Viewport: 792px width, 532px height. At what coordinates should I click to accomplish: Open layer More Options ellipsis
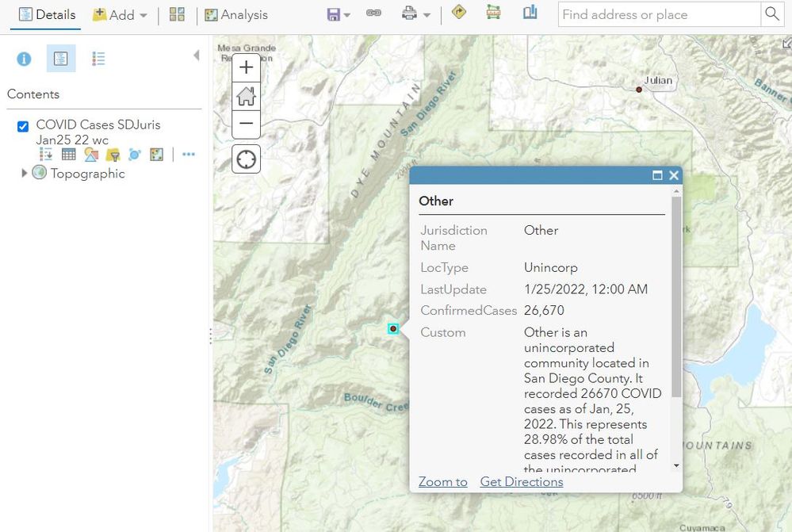[189, 155]
